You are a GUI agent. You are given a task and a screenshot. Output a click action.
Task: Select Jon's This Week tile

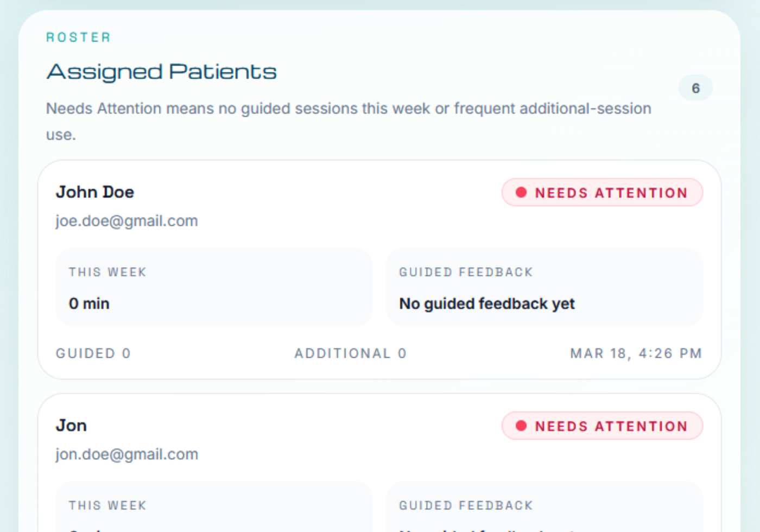214,507
